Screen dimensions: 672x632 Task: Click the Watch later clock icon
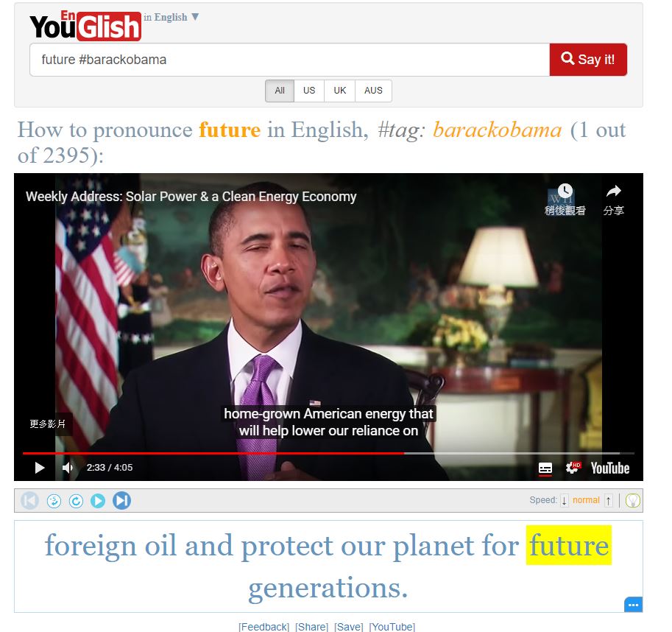click(x=565, y=191)
